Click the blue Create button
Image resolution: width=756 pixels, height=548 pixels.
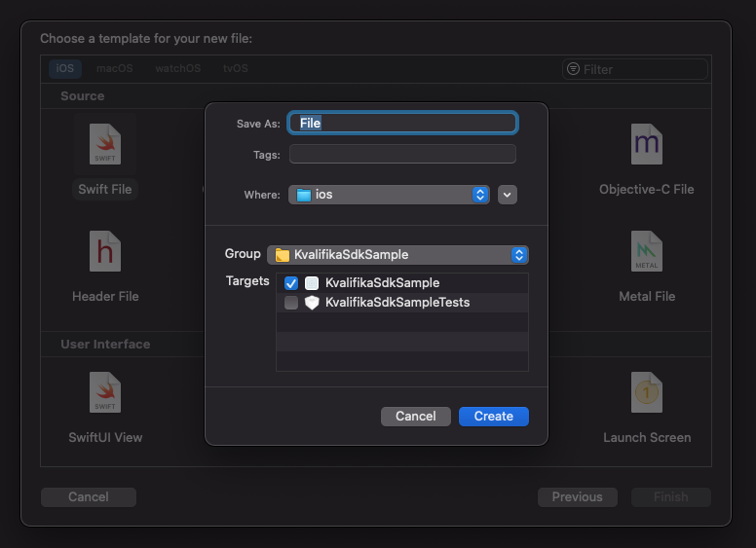pyautogui.click(x=494, y=416)
